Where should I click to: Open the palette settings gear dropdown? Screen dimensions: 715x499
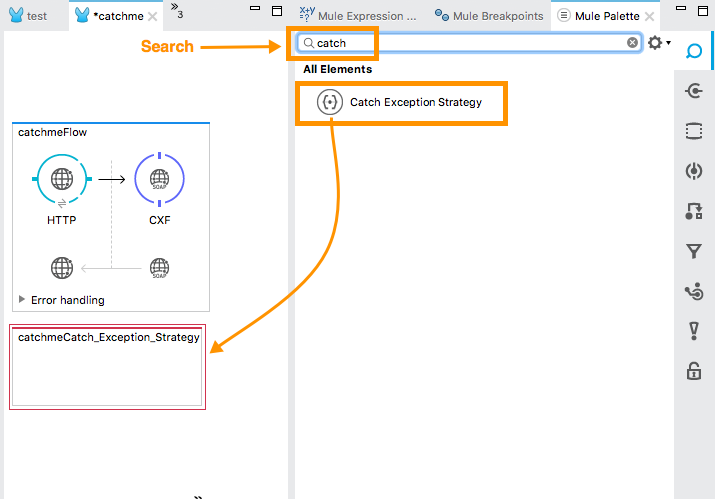point(658,43)
